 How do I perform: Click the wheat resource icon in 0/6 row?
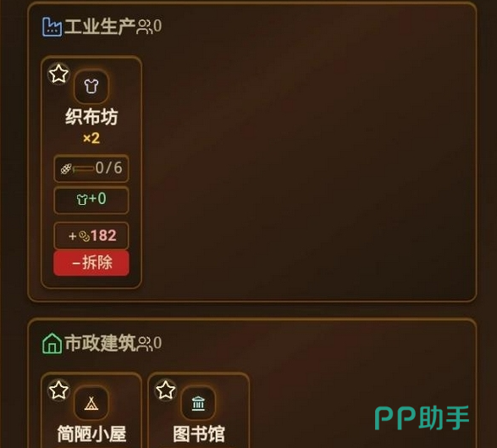(x=66, y=169)
